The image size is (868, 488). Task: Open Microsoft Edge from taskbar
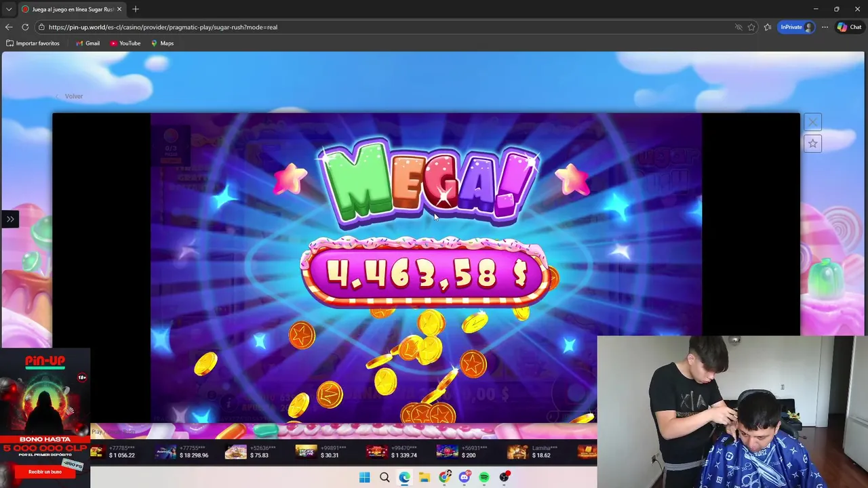pyautogui.click(x=405, y=477)
